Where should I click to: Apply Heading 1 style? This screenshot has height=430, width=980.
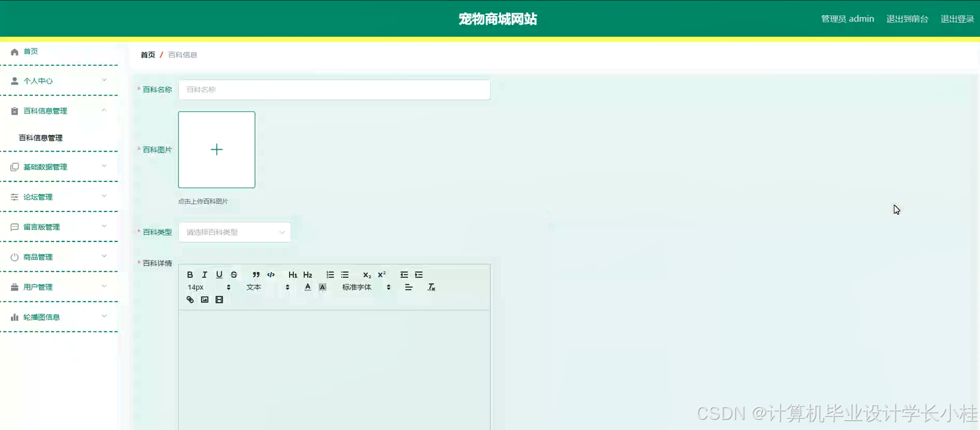(293, 275)
